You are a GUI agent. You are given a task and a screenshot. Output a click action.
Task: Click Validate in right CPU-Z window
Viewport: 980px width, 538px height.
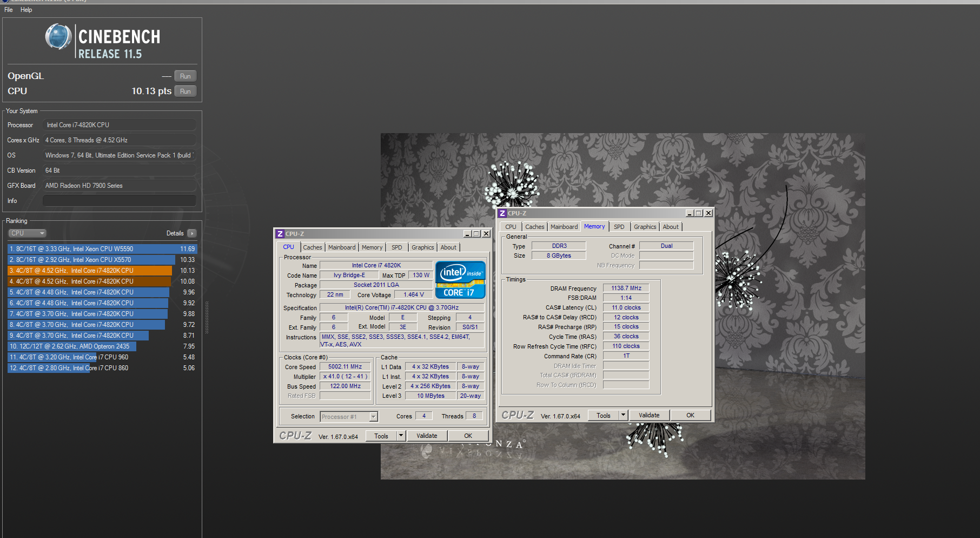point(649,415)
